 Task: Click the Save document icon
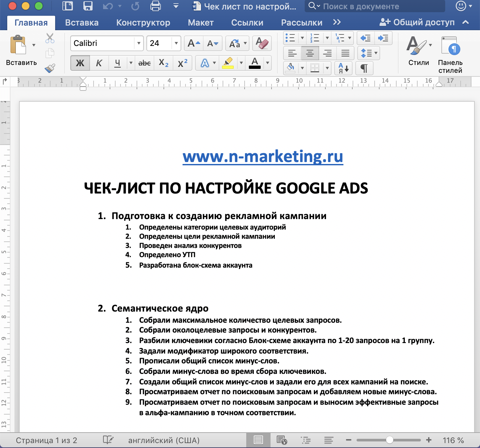click(x=88, y=6)
